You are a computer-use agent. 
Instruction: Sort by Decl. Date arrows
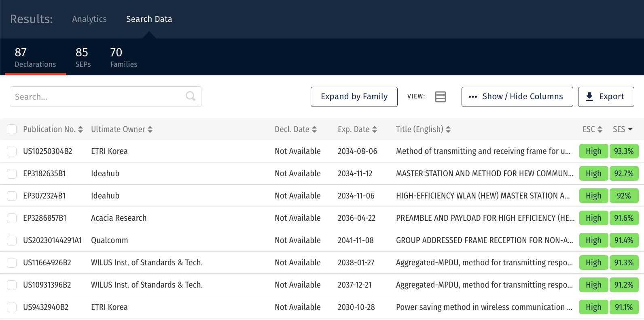pyautogui.click(x=314, y=129)
